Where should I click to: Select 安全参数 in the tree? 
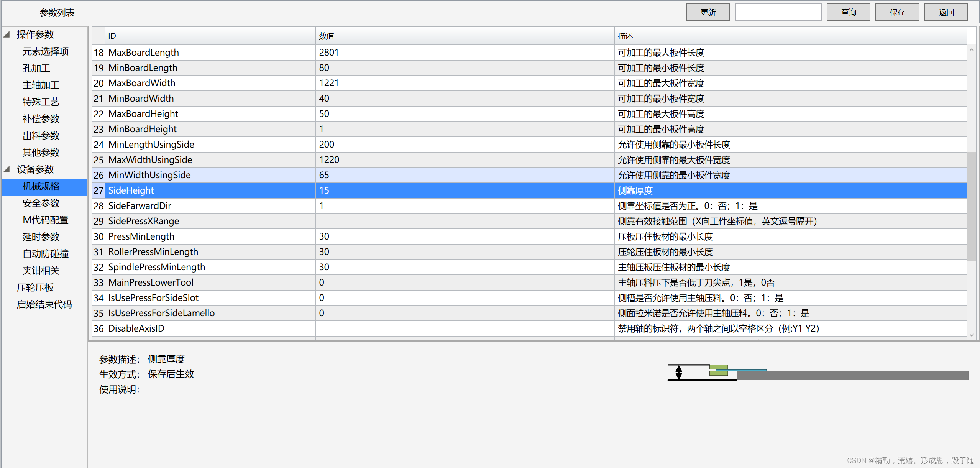pyautogui.click(x=41, y=203)
